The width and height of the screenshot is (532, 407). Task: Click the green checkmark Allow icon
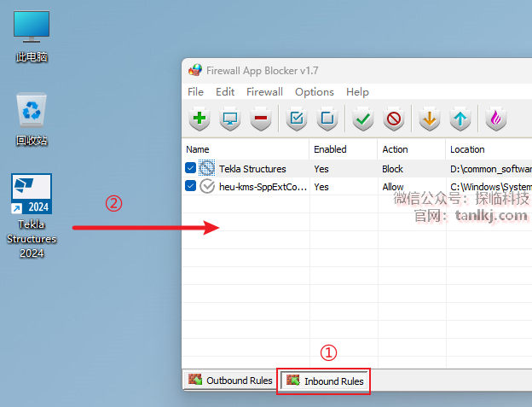pyautogui.click(x=363, y=119)
